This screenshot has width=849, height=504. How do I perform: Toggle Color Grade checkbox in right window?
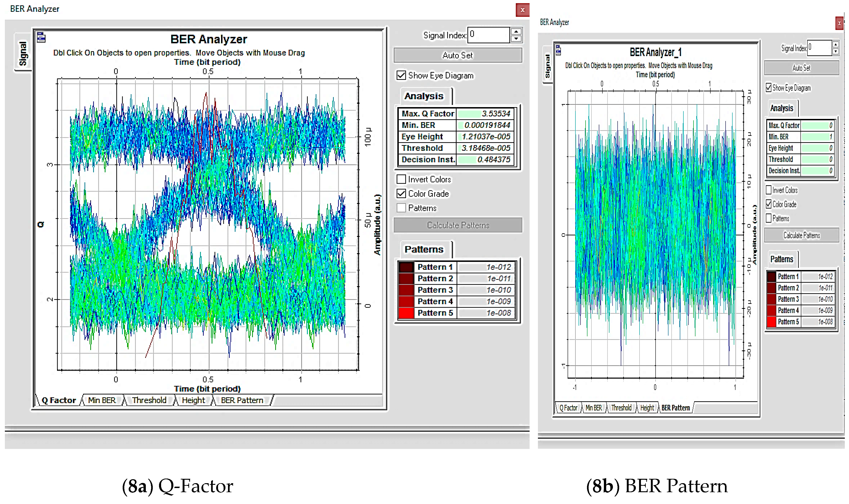[768, 204]
